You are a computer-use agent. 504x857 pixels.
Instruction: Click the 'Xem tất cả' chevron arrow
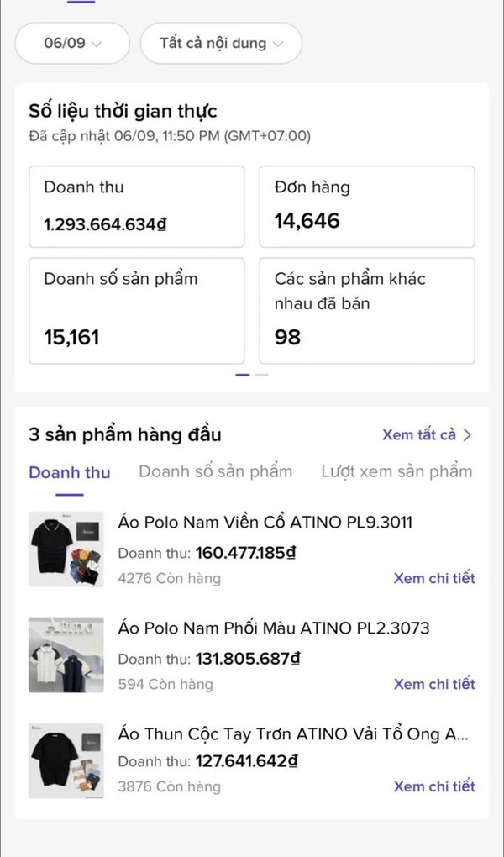(x=468, y=435)
